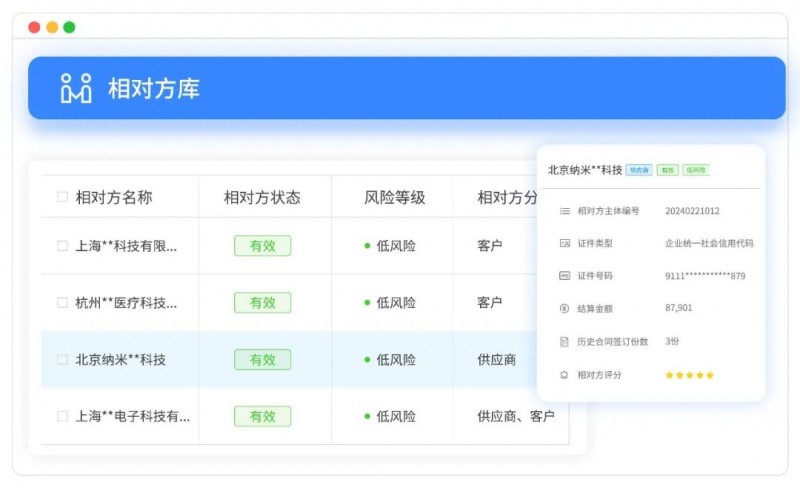Click the 相对方库 people logo icon
The height and width of the screenshot is (488, 800).
pyautogui.click(x=76, y=88)
